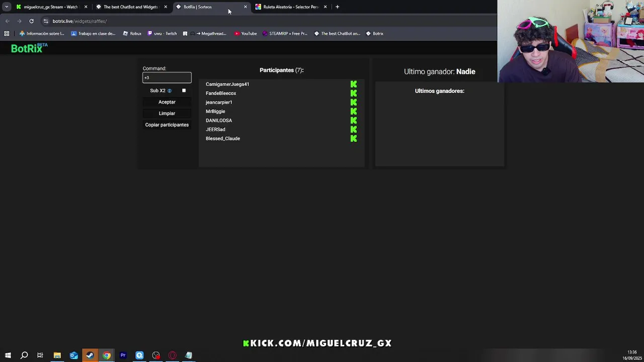Toggle the Sub X2 checkbox
Screen dimensions: 644x362
[184, 90]
